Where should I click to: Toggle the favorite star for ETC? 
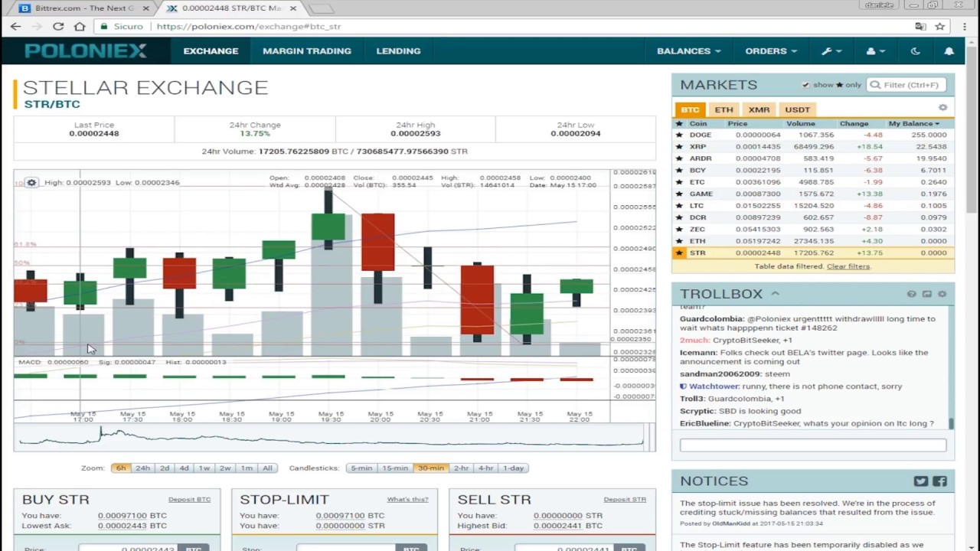click(678, 182)
